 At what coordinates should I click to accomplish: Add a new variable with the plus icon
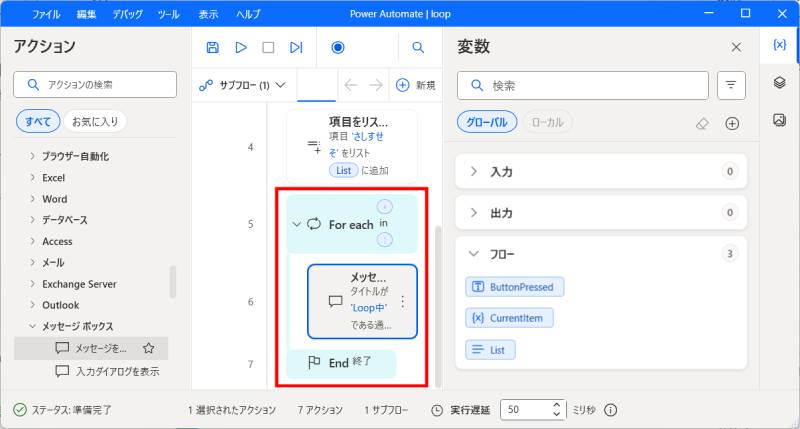[x=732, y=123]
